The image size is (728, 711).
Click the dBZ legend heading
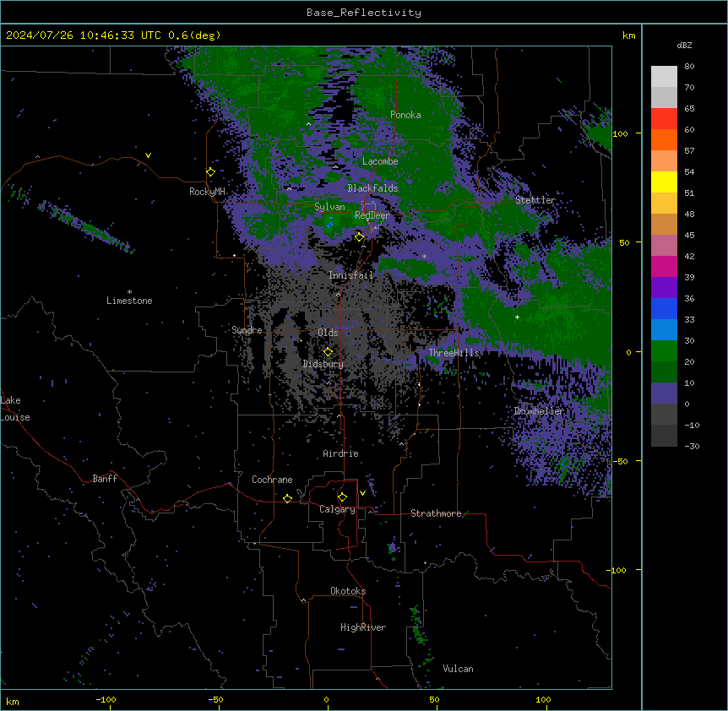click(x=684, y=45)
